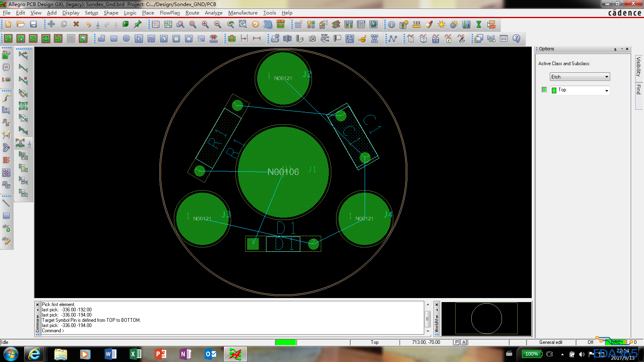Click the camera snapshot icon

pyautogui.click(x=312, y=39)
